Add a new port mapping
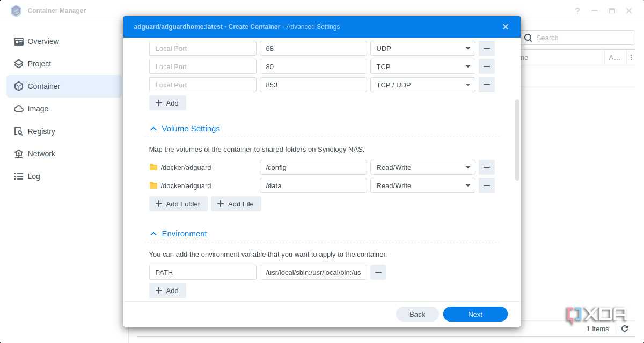The width and height of the screenshot is (644, 343). tap(167, 103)
